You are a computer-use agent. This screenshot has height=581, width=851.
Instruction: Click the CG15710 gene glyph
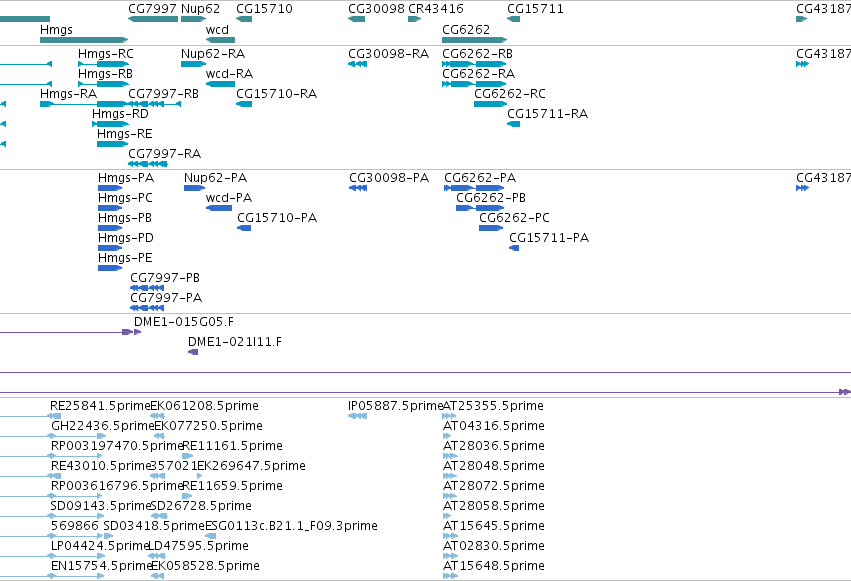[x=244, y=19]
